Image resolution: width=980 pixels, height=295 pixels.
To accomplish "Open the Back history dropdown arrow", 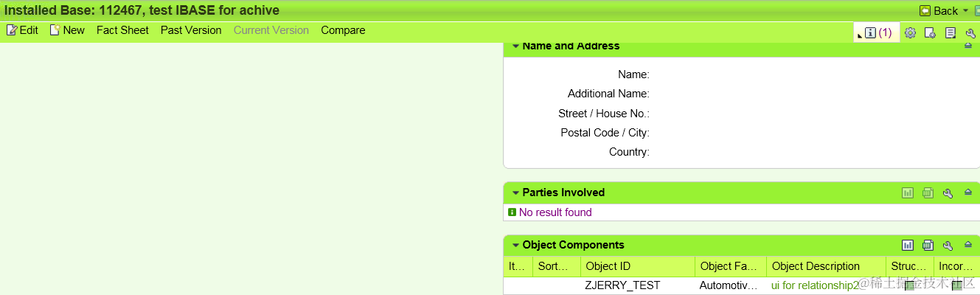I will 965,11.
